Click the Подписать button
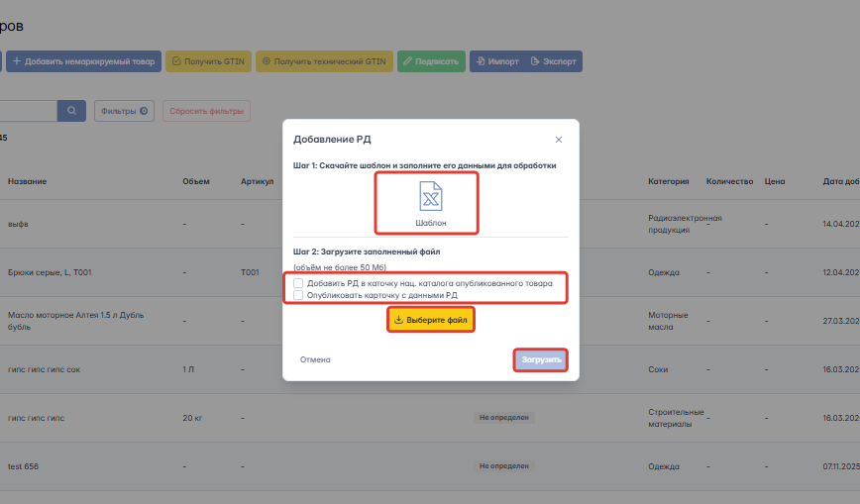The width and height of the screenshot is (860, 504). coord(431,61)
